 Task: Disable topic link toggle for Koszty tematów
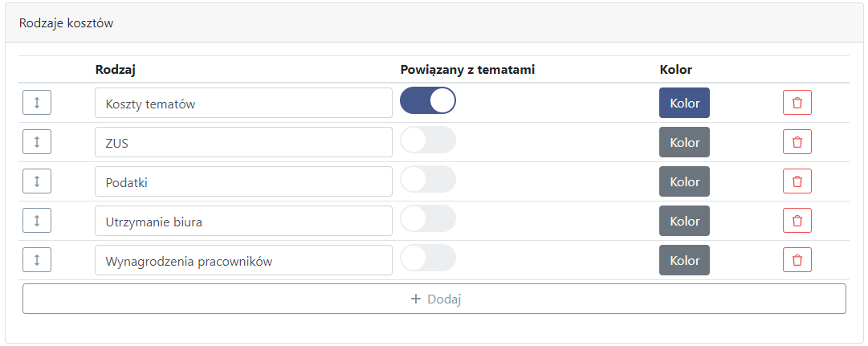pos(428,101)
